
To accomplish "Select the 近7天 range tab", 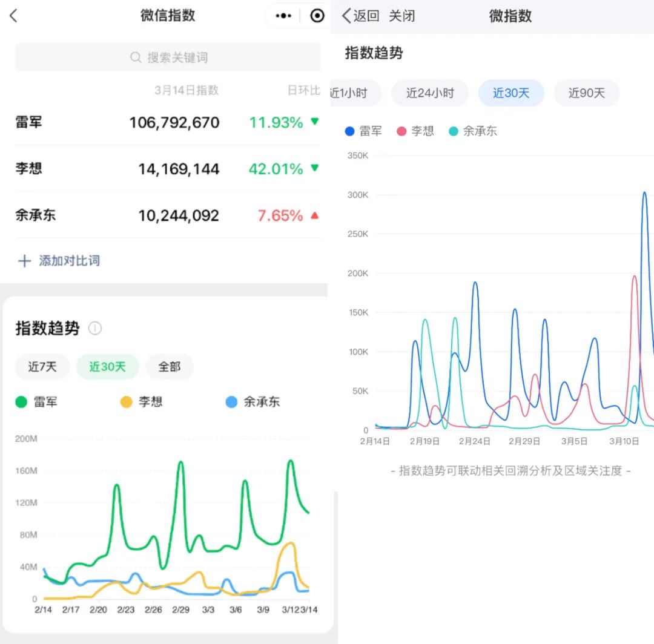I will click(x=42, y=367).
